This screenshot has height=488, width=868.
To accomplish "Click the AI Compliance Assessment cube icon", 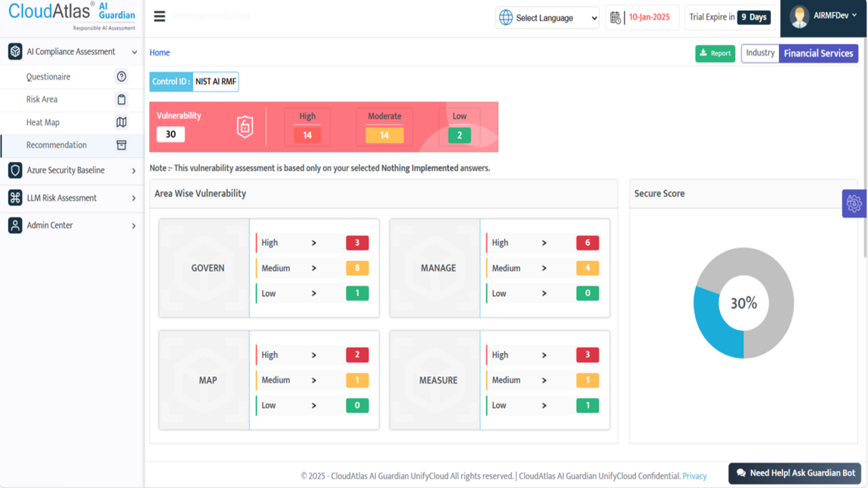I will point(15,52).
